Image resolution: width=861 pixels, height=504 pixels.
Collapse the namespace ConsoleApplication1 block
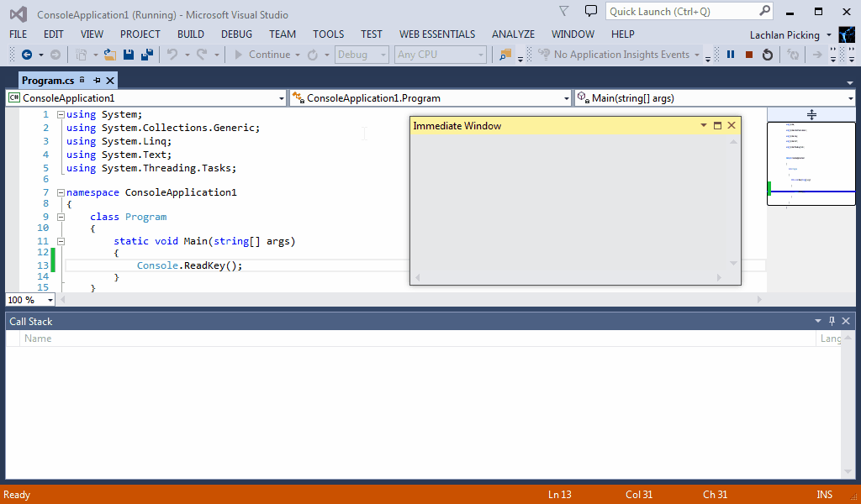(61, 192)
